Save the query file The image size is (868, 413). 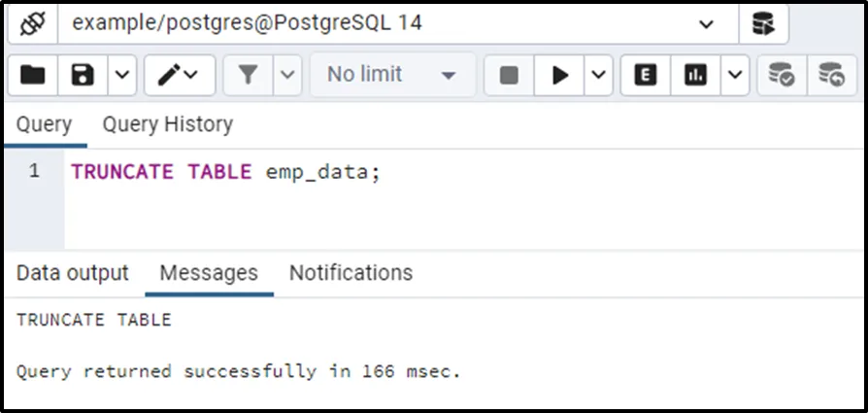pyautogui.click(x=83, y=75)
